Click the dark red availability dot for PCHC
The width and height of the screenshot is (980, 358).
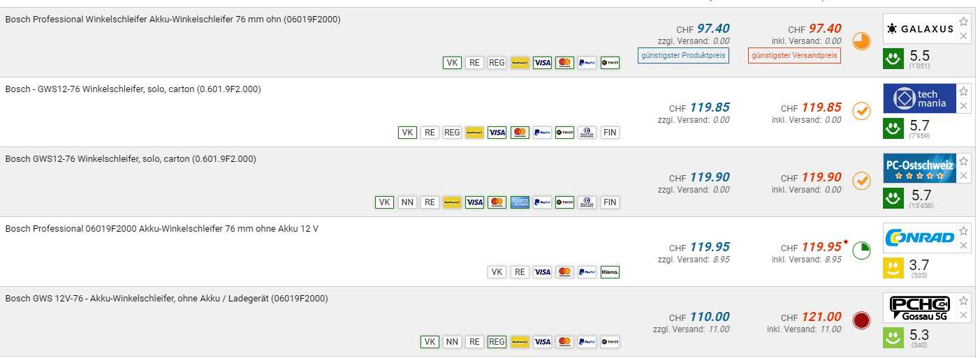(861, 320)
